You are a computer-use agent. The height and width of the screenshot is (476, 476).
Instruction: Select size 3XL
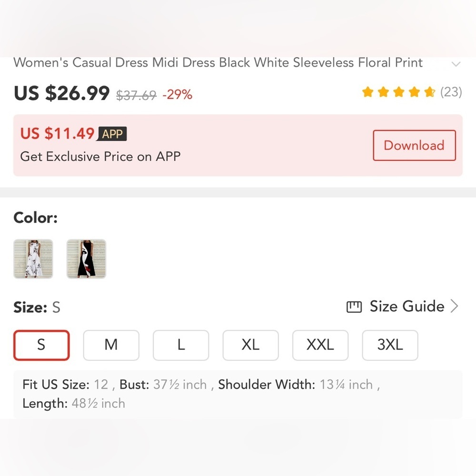390,345
